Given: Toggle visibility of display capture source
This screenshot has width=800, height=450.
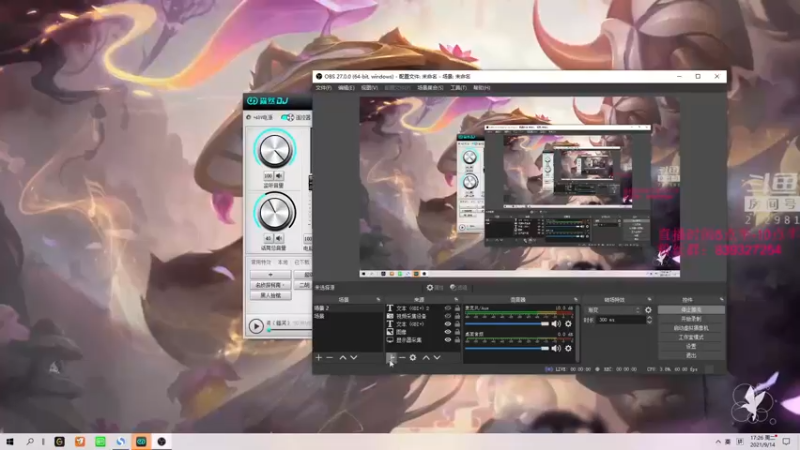Looking at the screenshot, I should coord(448,340).
